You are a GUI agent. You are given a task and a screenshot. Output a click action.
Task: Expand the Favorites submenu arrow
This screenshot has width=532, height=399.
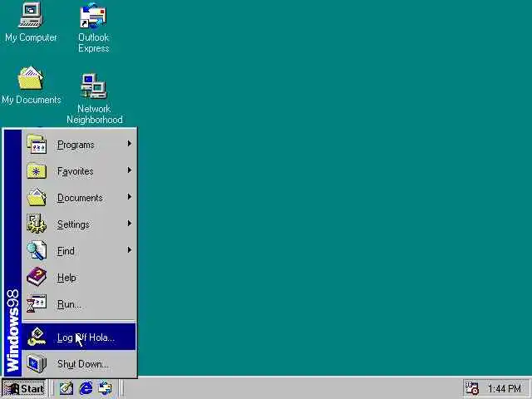pos(130,170)
